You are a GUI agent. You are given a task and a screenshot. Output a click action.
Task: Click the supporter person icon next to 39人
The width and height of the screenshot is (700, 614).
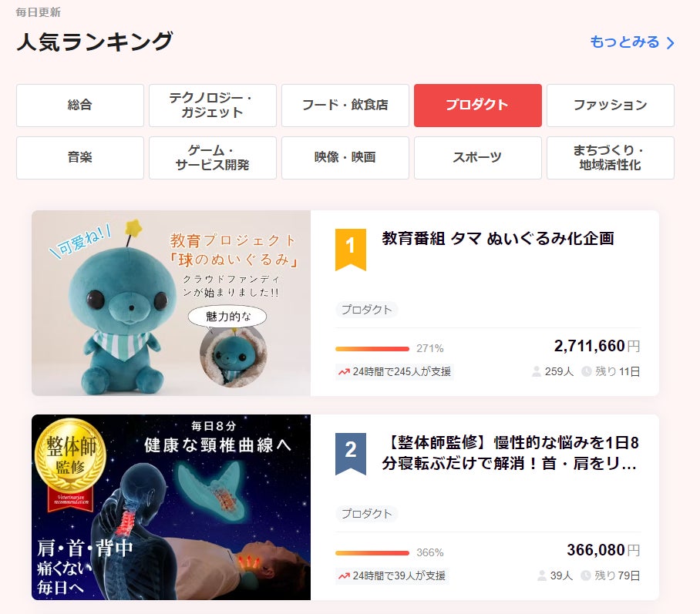(x=542, y=575)
